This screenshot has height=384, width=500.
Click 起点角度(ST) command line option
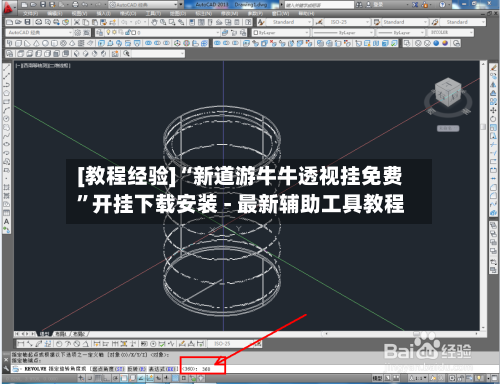click(x=108, y=369)
